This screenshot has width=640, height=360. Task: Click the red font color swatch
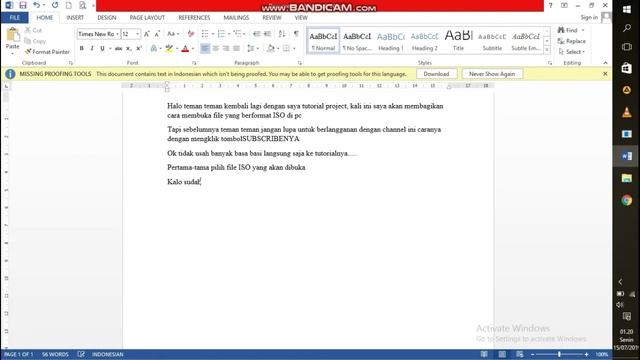[185, 49]
